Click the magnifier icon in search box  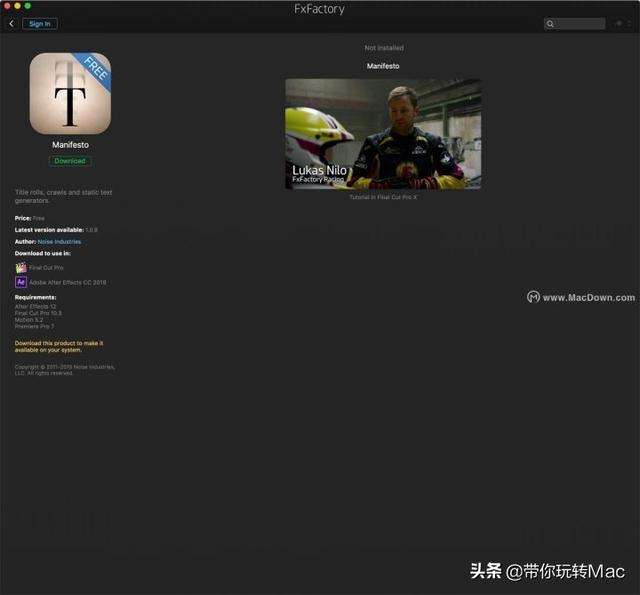[550, 24]
